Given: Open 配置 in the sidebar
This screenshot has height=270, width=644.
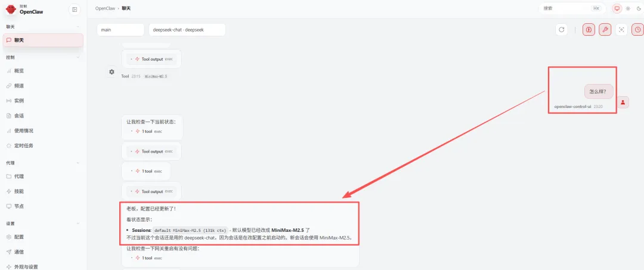Looking at the screenshot, I should (x=43, y=237).
